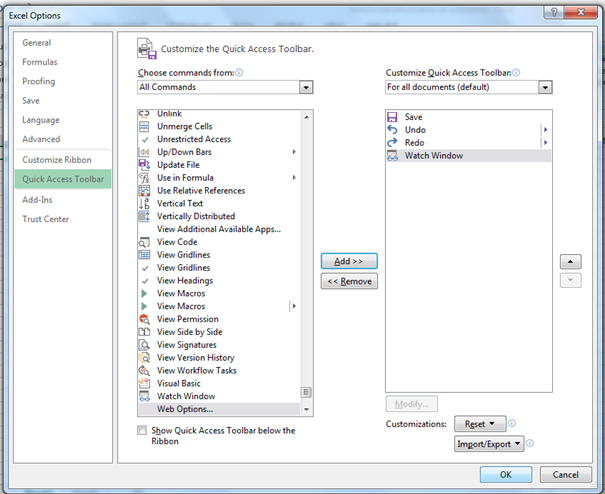Click the Move Up arrow button
The height and width of the screenshot is (494, 605).
click(570, 262)
